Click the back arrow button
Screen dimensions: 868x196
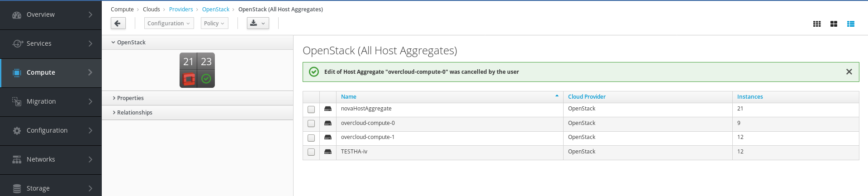(x=118, y=23)
